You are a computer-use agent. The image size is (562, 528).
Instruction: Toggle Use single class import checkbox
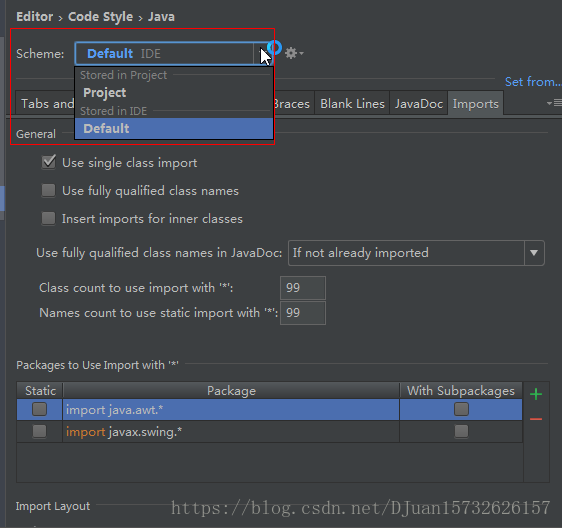48,162
